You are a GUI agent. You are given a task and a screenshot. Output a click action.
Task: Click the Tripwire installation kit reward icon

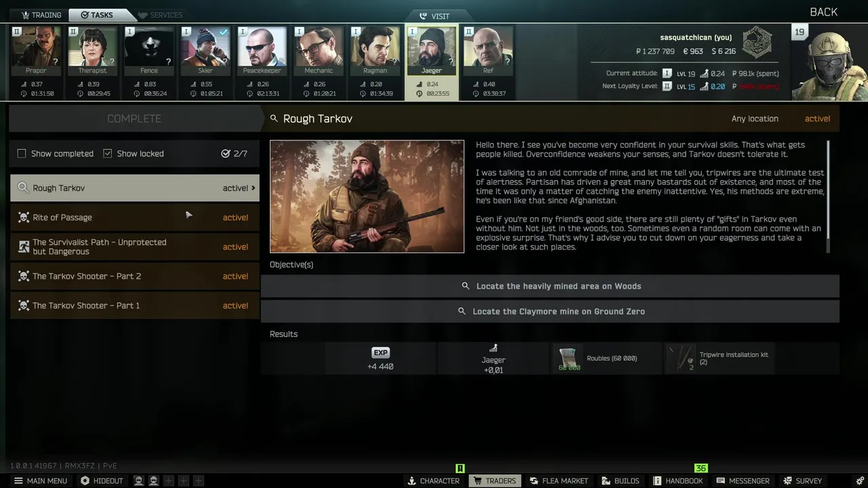point(681,359)
